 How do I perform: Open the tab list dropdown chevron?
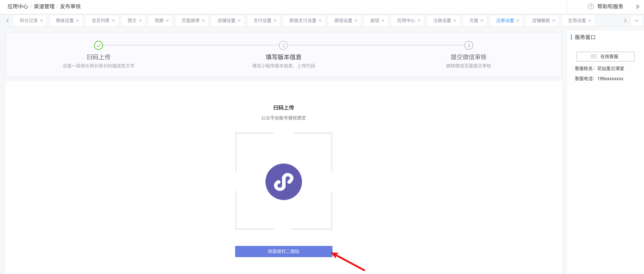tap(637, 21)
